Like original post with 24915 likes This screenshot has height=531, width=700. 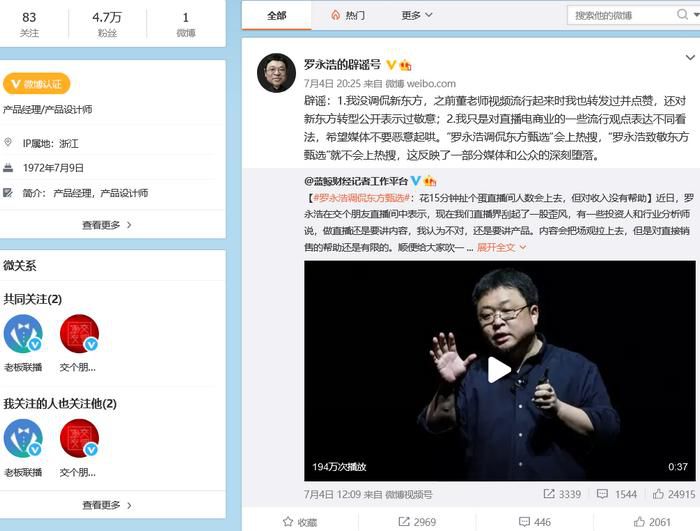[674, 494]
